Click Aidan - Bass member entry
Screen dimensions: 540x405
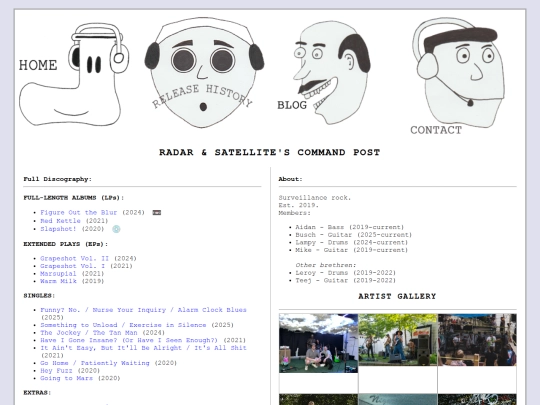click(350, 227)
